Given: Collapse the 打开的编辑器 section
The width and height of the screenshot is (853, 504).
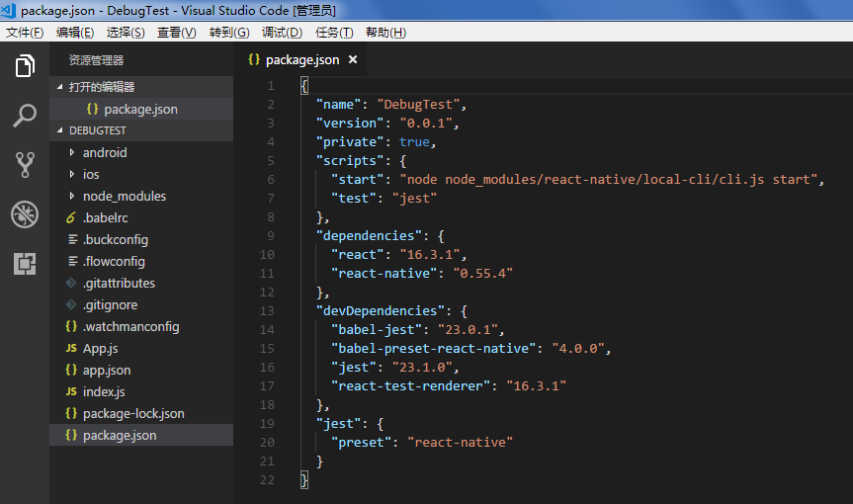Looking at the screenshot, I should tap(101, 87).
